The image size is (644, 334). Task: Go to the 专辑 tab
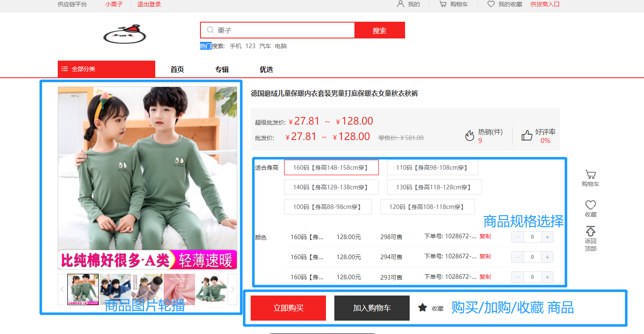(222, 69)
